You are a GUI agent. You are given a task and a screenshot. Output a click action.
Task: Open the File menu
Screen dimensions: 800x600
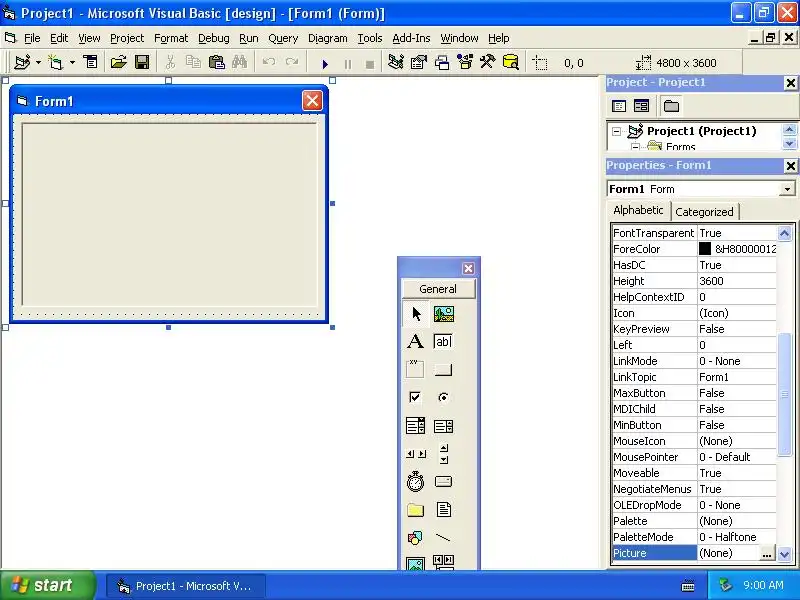(32, 38)
